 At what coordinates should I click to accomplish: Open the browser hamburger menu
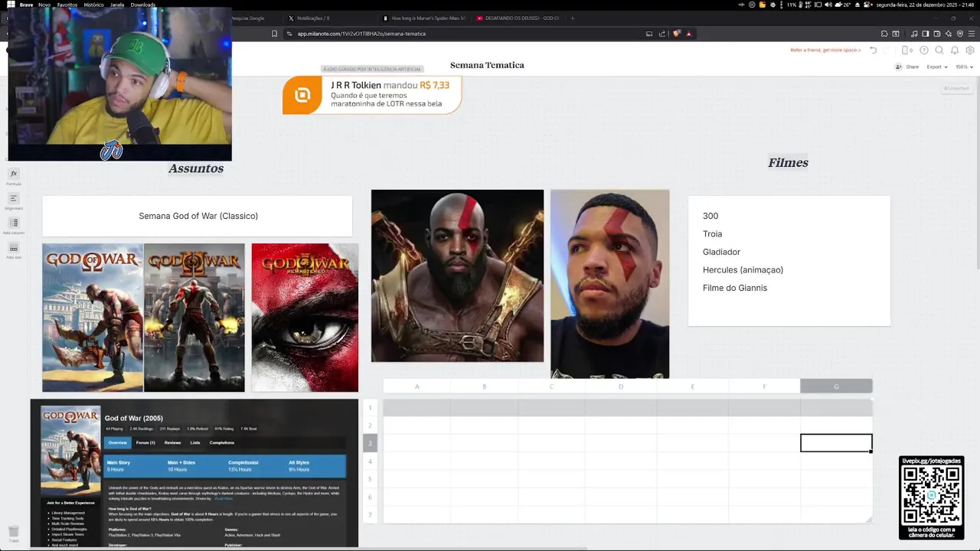tap(972, 34)
